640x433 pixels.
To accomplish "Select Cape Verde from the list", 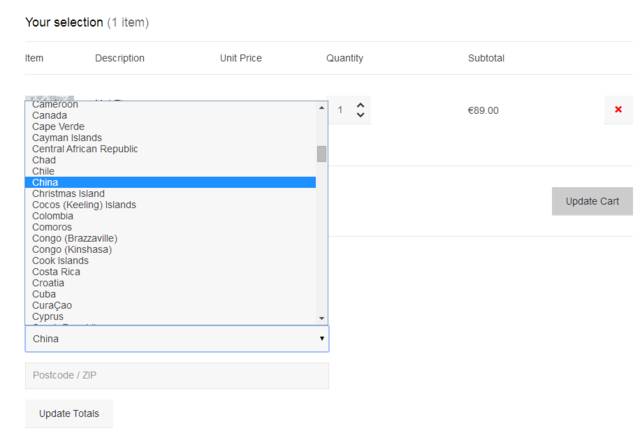I will (58, 127).
